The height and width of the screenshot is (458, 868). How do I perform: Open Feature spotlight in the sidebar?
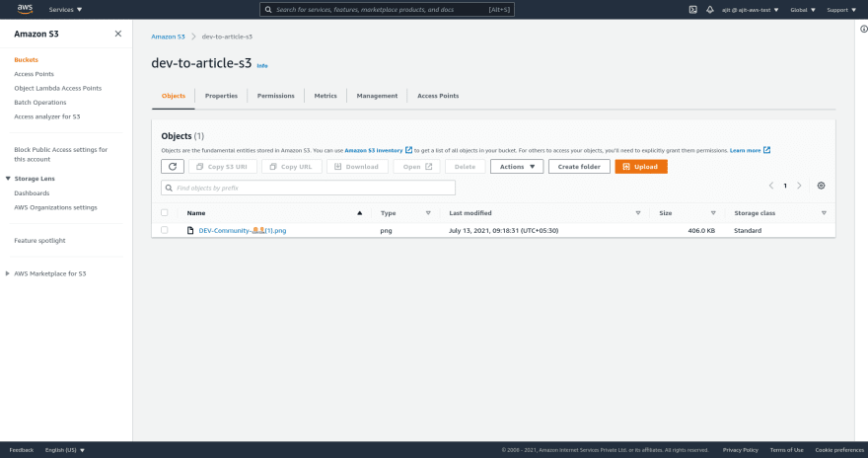[39, 241]
